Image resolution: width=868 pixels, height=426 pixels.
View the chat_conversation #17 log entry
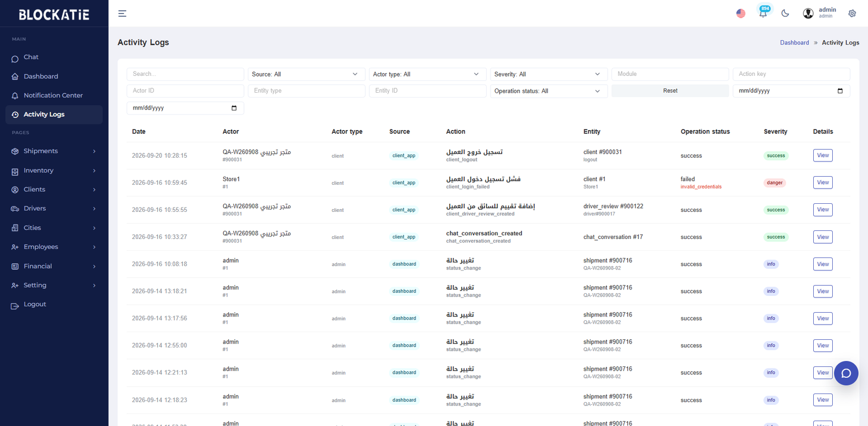pos(822,237)
